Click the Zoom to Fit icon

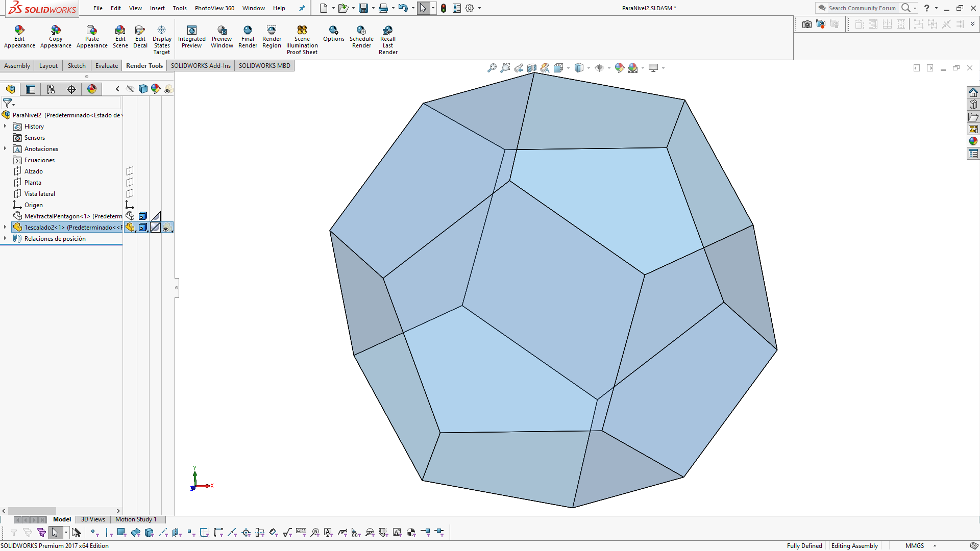click(x=492, y=68)
